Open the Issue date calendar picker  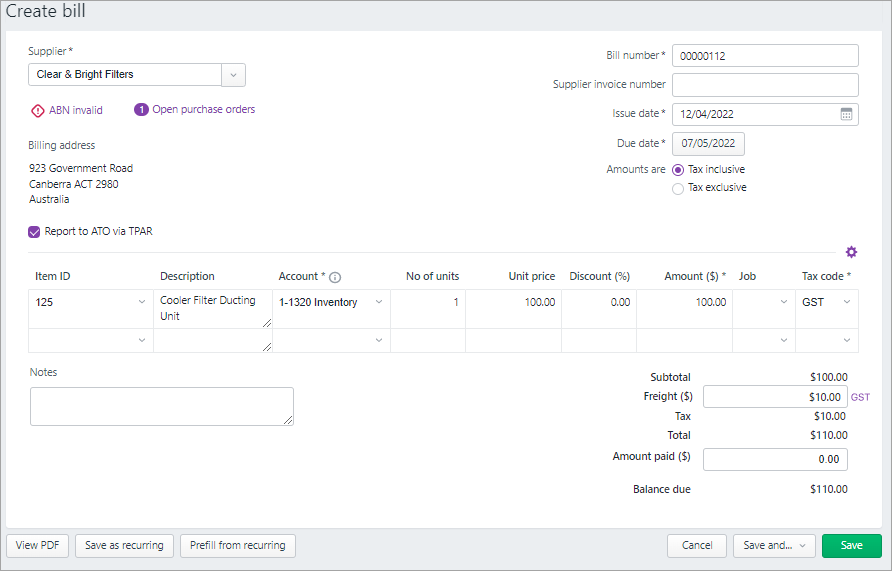click(846, 114)
